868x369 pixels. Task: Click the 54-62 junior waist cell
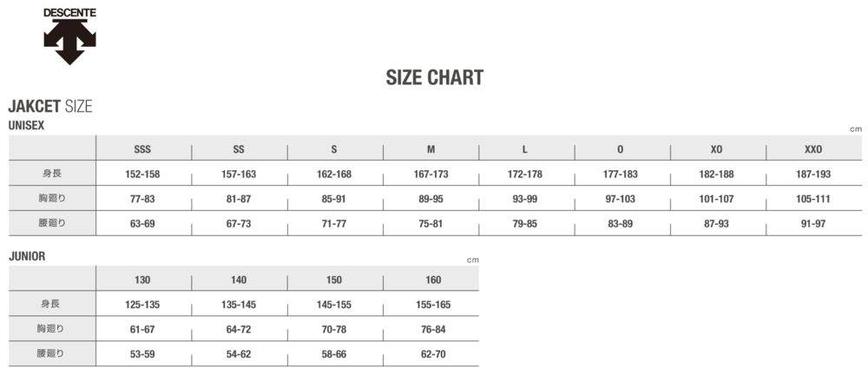(x=239, y=353)
